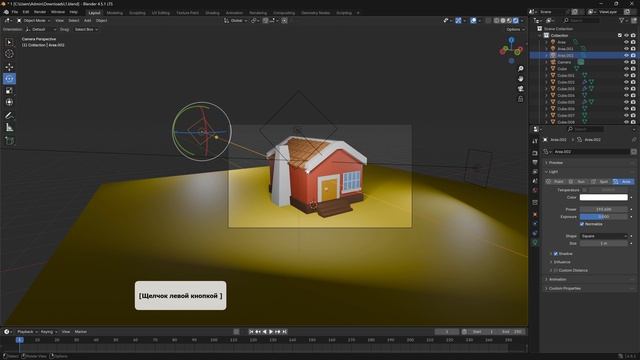Select the Move tool
This screenshot has height=360, width=640.
9,67
